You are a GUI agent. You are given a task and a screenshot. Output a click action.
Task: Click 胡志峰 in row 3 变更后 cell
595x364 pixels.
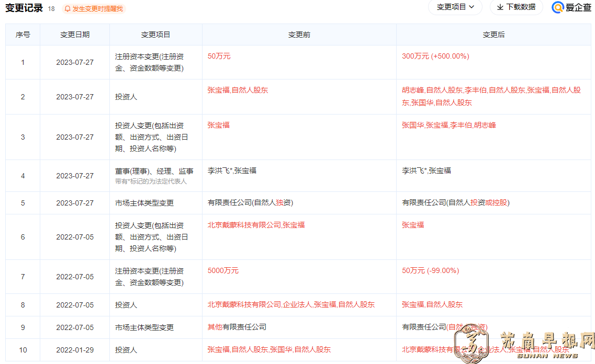click(485, 125)
